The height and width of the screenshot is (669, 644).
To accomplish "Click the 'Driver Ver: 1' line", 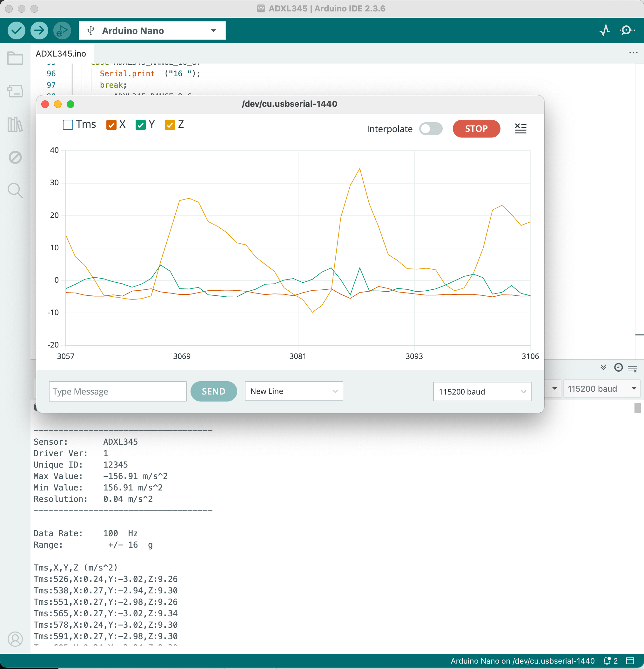I will tap(70, 453).
